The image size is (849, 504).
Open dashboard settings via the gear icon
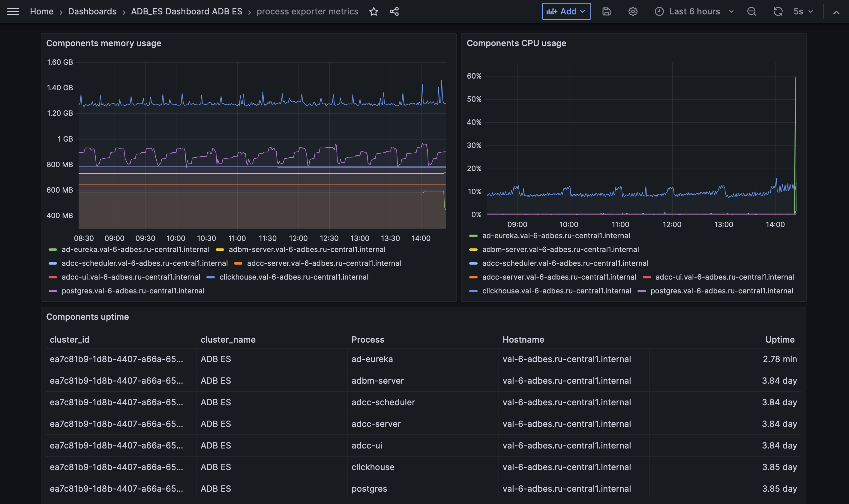point(633,11)
